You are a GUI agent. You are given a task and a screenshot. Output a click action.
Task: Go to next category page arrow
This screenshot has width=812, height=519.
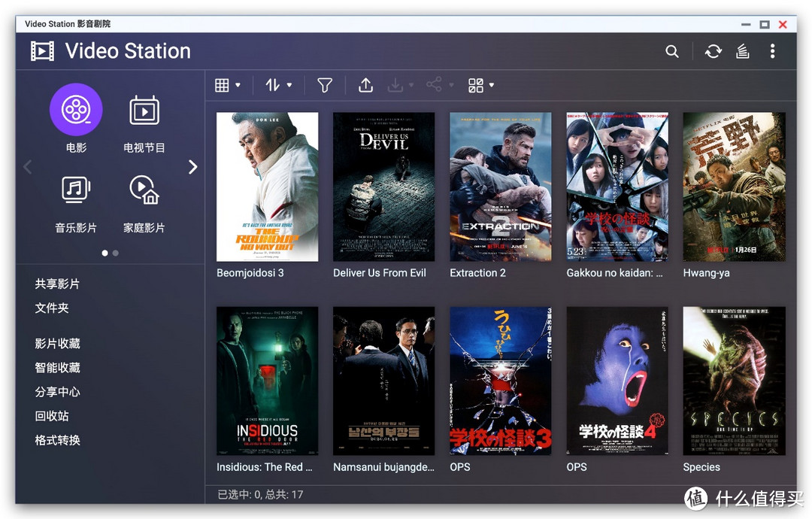point(192,167)
